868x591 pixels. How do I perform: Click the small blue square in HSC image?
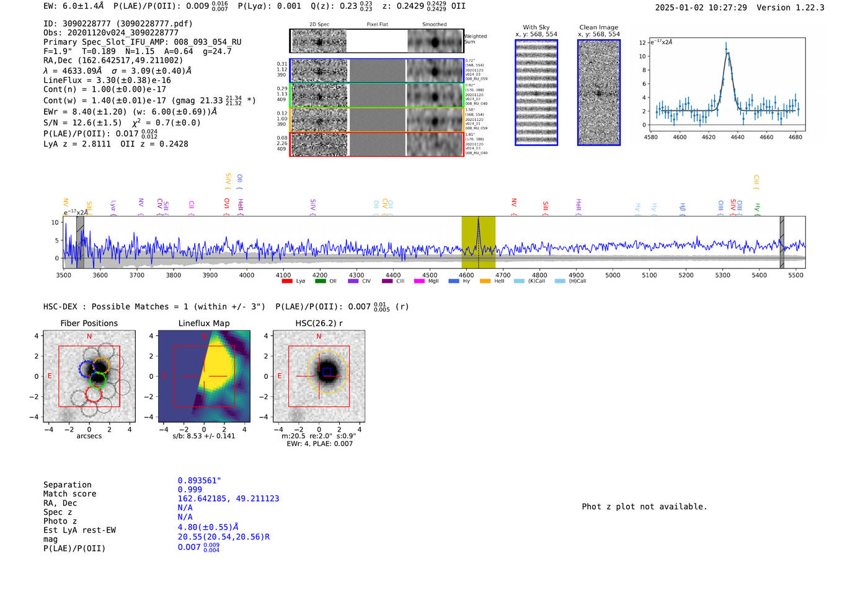click(x=327, y=372)
